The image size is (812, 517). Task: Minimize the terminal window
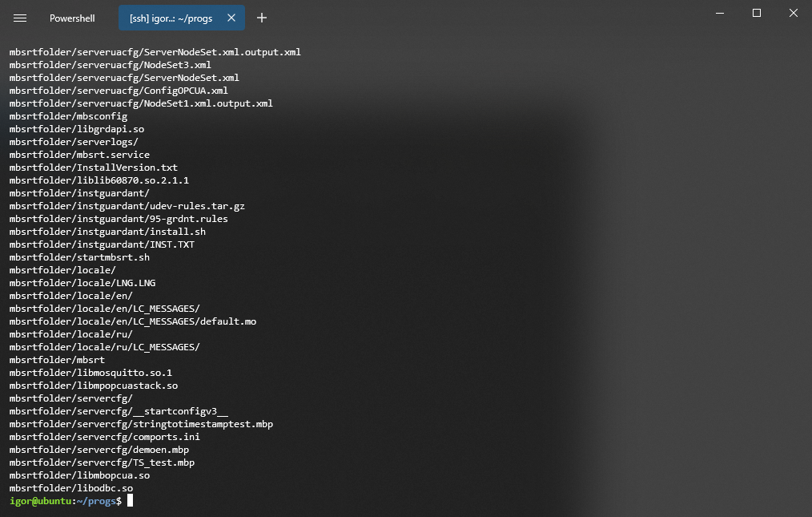pyautogui.click(x=719, y=13)
